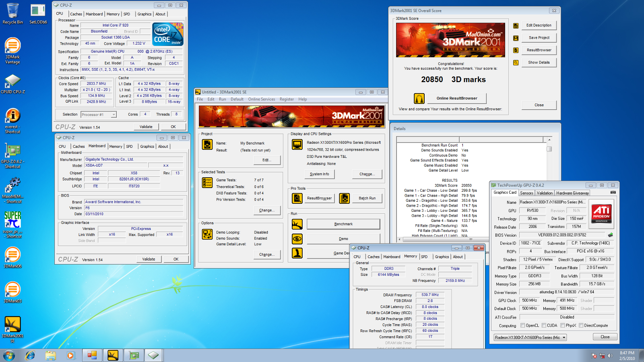This screenshot has width=644, height=362.
Task: Open Internet Explorer from taskbar
Action: point(30,355)
